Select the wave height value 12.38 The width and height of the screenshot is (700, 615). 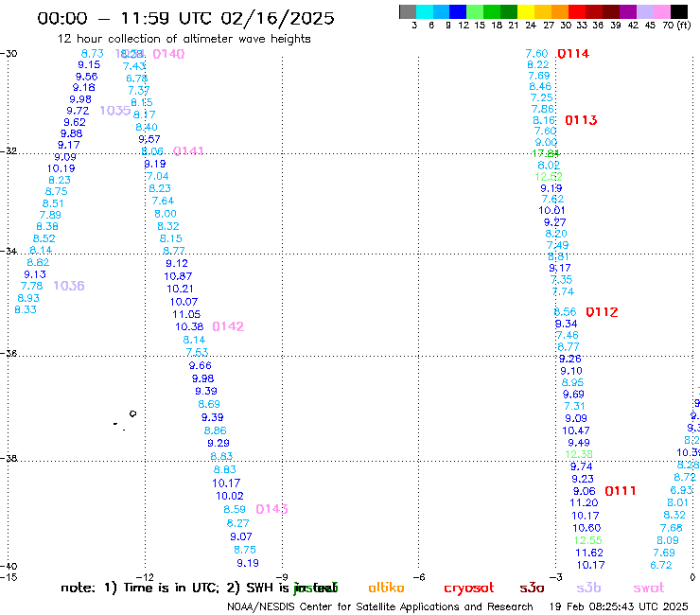(x=579, y=455)
